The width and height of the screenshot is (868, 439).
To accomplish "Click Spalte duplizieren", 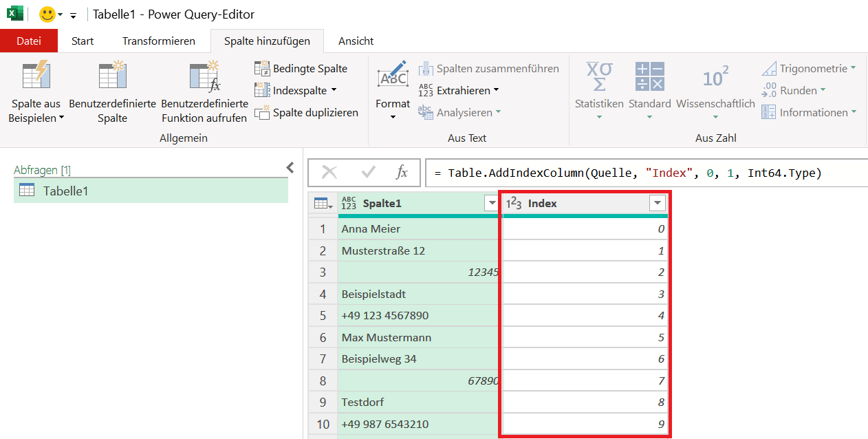I will 307,113.
